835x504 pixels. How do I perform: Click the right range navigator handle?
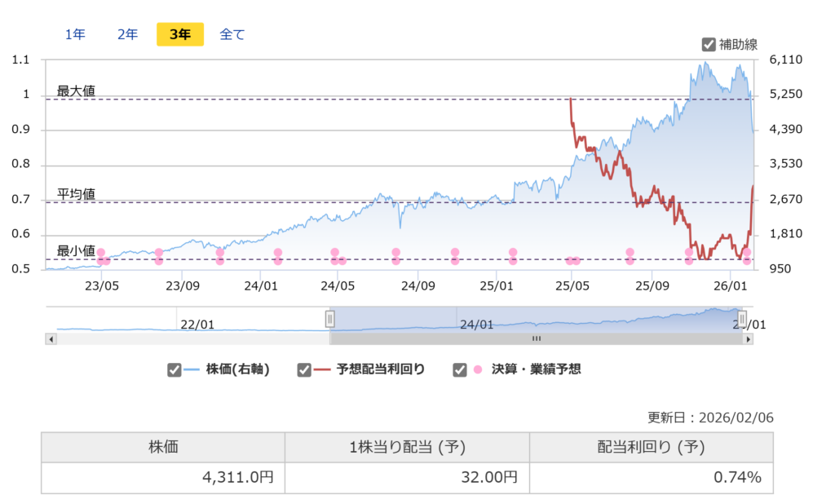coord(742,318)
